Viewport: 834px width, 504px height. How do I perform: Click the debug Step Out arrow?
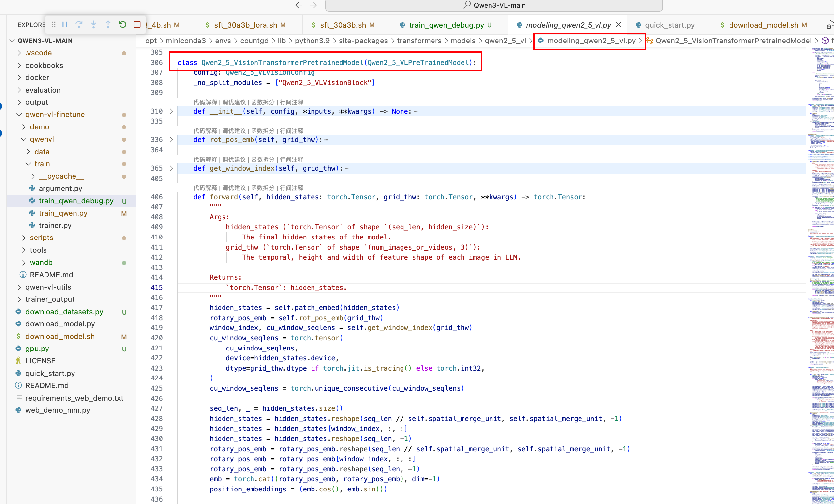tap(108, 25)
